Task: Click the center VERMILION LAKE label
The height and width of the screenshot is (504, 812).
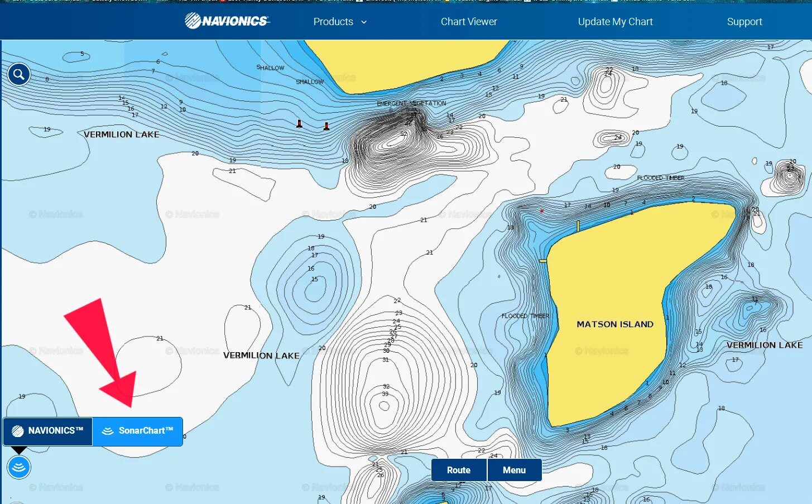Action: [261, 356]
